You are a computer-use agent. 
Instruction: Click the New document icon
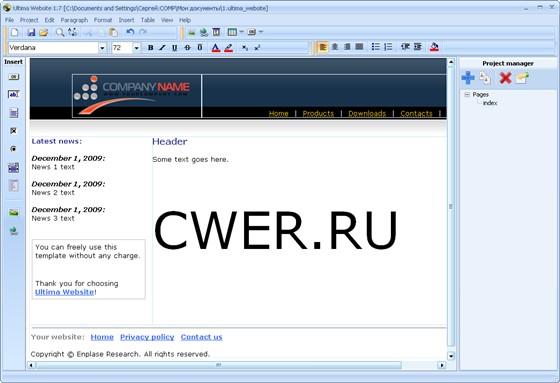pyautogui.click(x=15, y=33)
